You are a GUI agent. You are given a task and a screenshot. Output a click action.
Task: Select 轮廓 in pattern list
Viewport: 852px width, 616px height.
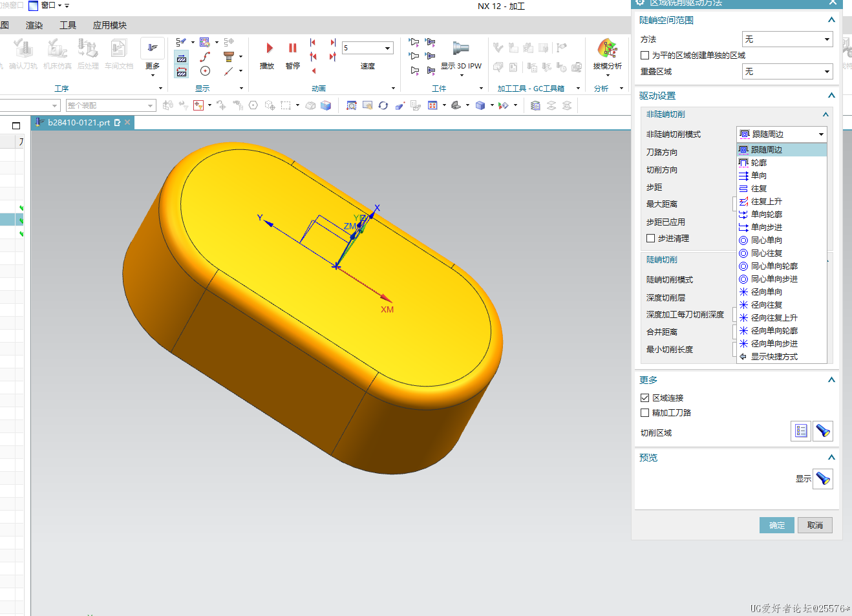[782, 163]
